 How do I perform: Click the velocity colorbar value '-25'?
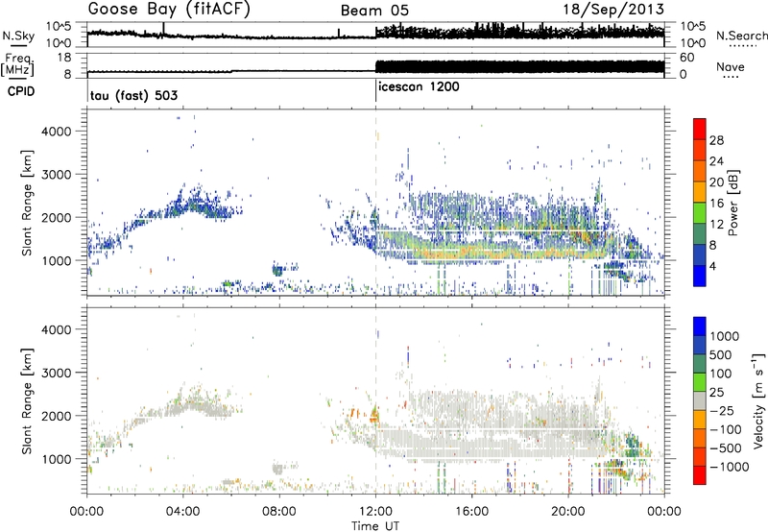[724, 410]
